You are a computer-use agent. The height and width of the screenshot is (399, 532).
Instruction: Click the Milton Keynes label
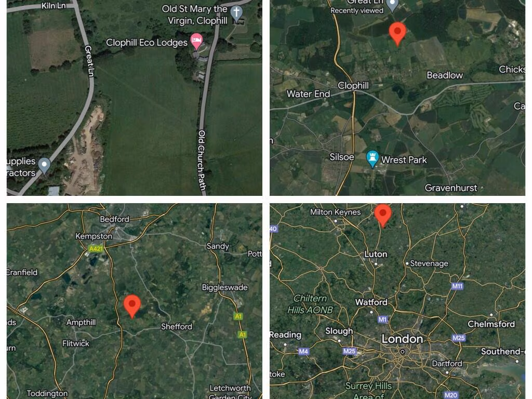tap(335, 212)
